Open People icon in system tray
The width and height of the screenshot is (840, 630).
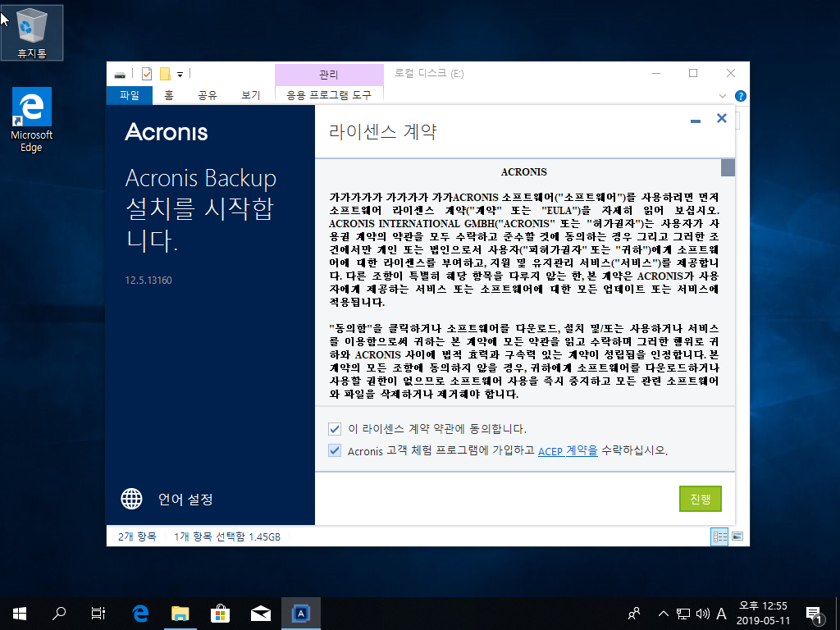point(634,614)
